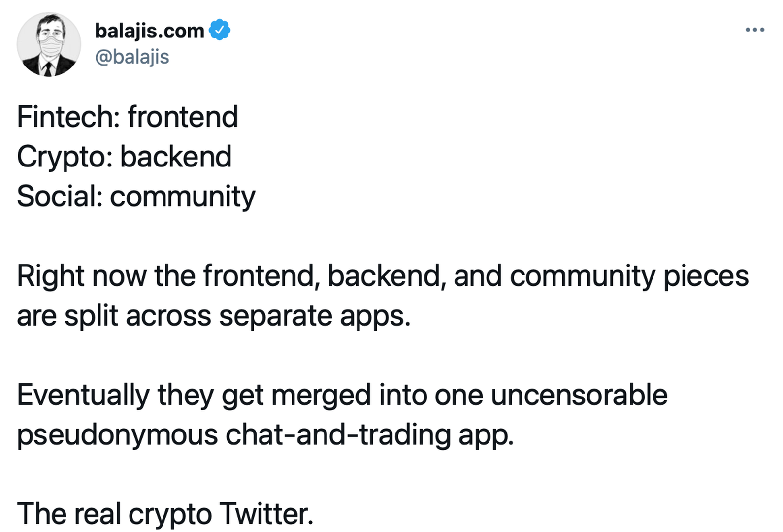Click the word "chat-and-trading" in the tweet
783x532 pixels.
pos(338,435)
